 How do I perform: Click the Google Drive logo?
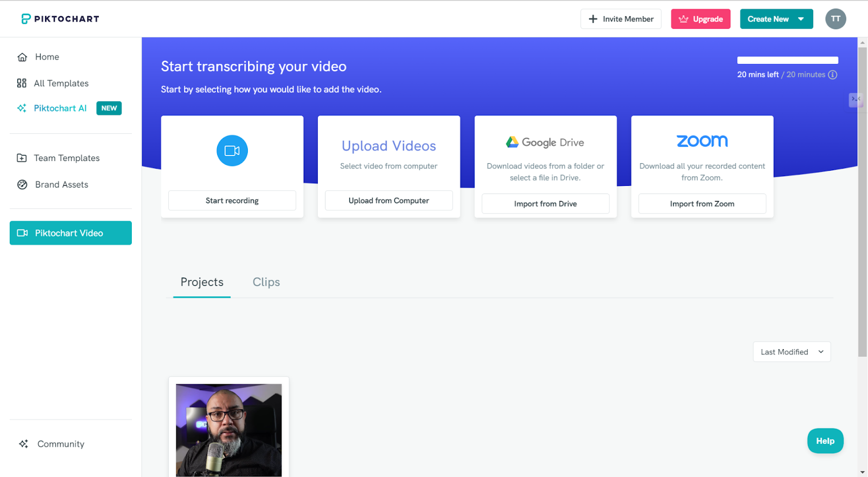(x=545, y=142)
